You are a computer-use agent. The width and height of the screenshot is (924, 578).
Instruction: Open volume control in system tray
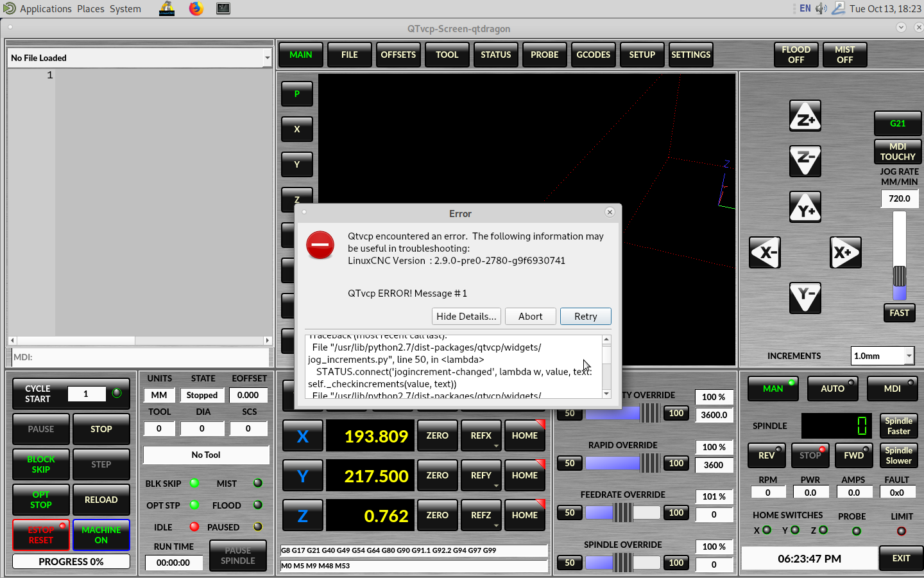pos(821,8)
